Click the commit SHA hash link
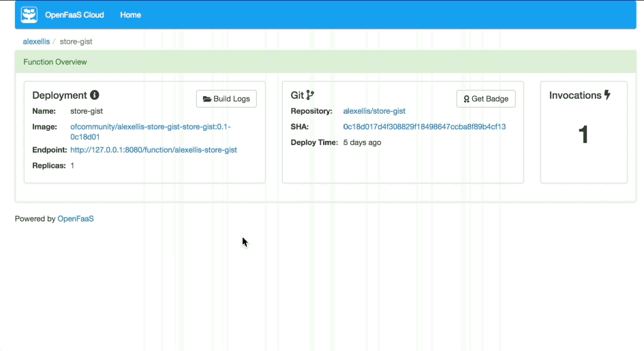The width and height of the screenshot is (644, 351). 425,127
